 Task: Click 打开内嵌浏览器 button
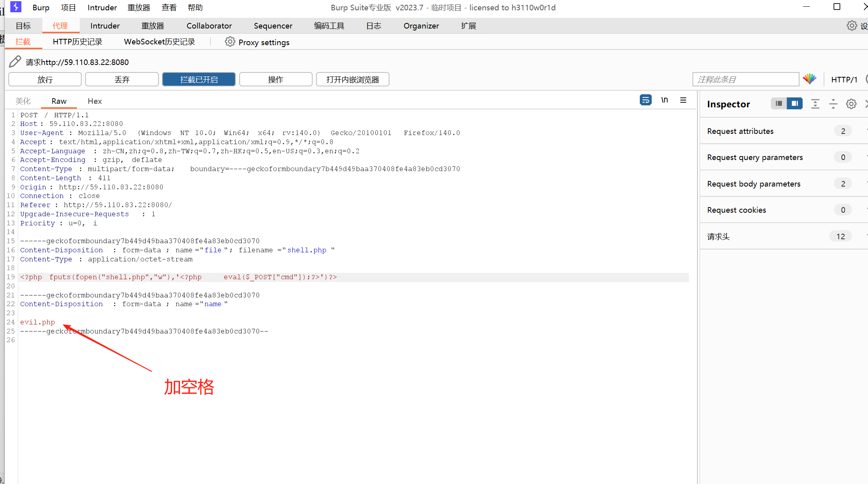pyautogui.click(x=353, y=79)
